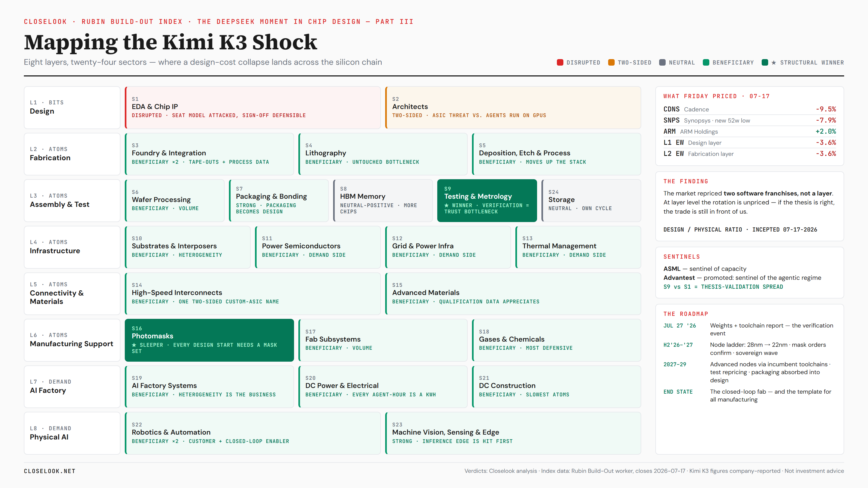Image resolution: width=868 pixels, height=488 pixels.
Task: Click the 2027-29 roadmap entry
Action: click(x=750, y=372)
